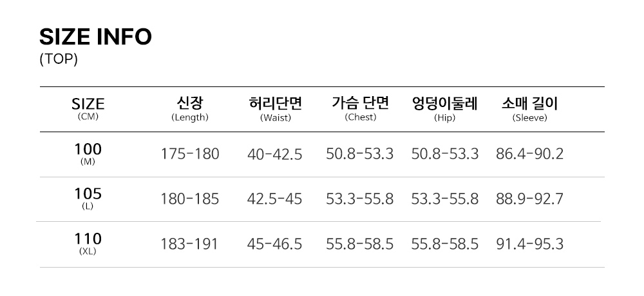This screenshot has height=296, width=644.
Task: Click the 105 (L) size row label
Action: tap(88, 199)
